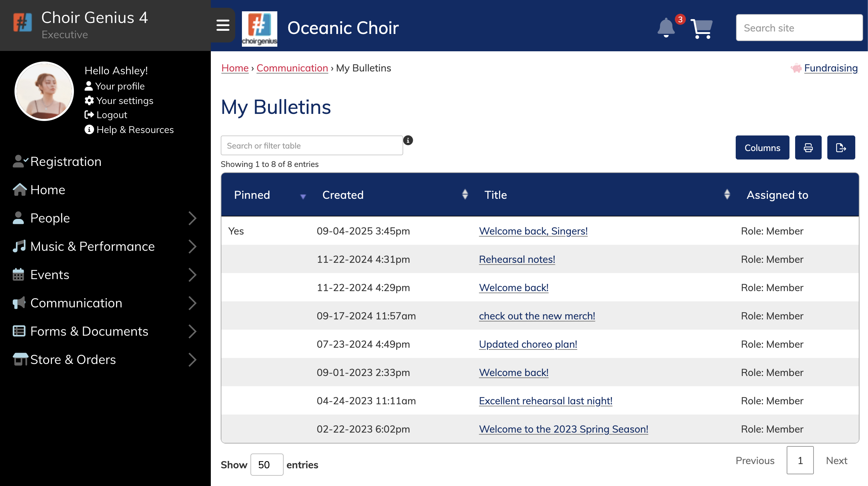Open the Columns visibility menu
Screen dimensions: 868x486
[x=762, y=148]
